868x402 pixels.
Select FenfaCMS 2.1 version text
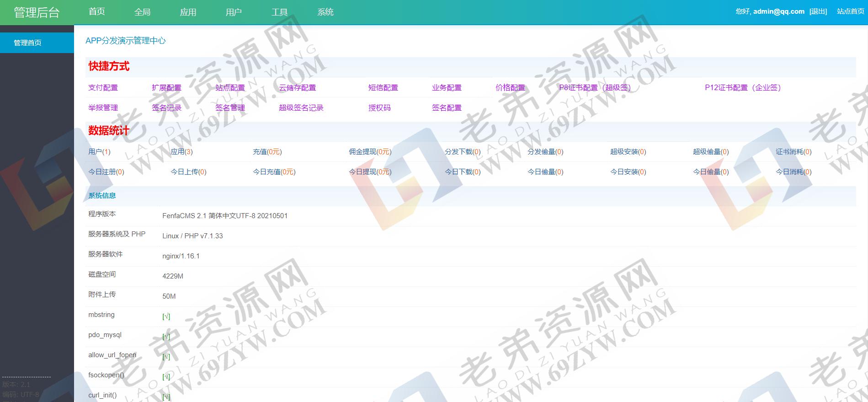point(225,215)
